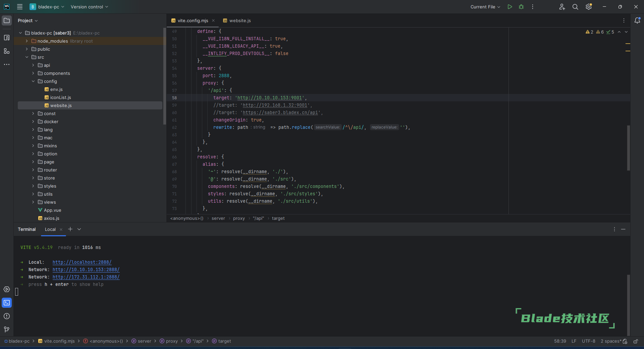The height and width of the screenshot is (349, 644).
Task: Click the UTF-8 encoding status entry
Action: [x=589, y=341]
